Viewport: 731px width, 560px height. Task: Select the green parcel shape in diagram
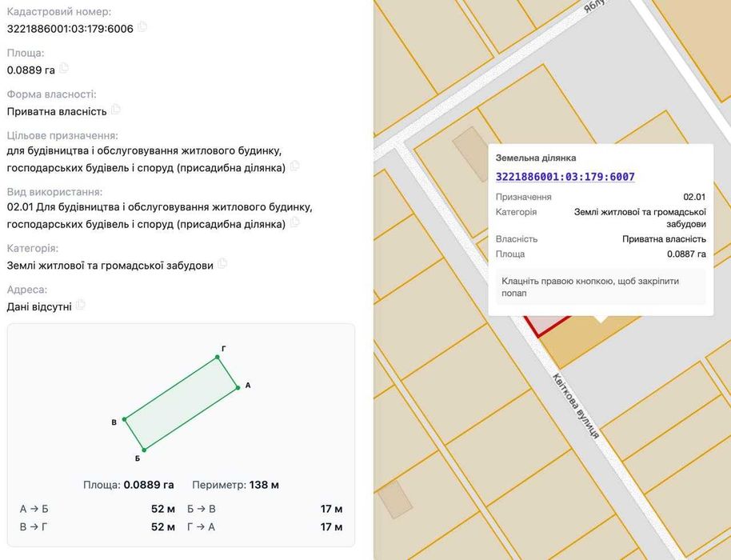[x=181, y=404]
